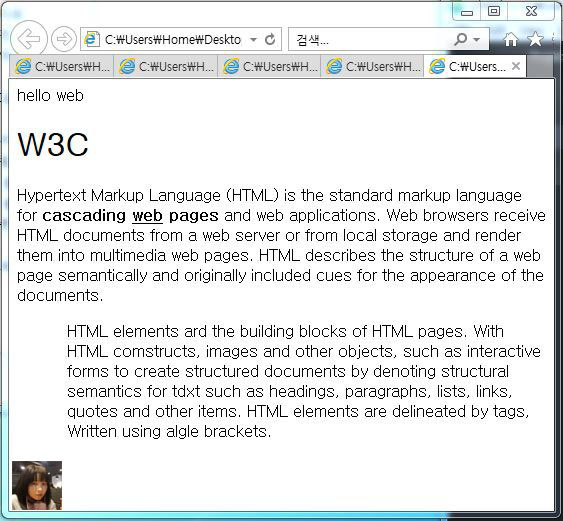Click 'Written using algle brackets.' line
The image size is (563, 521).
[169, 431]
